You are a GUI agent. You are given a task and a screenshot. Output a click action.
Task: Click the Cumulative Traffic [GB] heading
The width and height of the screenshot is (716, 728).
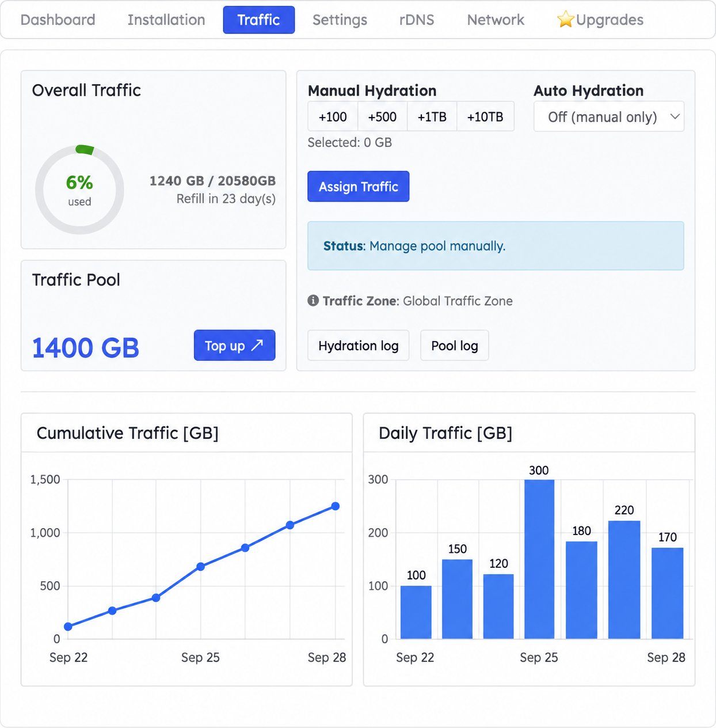coord(128,433)
